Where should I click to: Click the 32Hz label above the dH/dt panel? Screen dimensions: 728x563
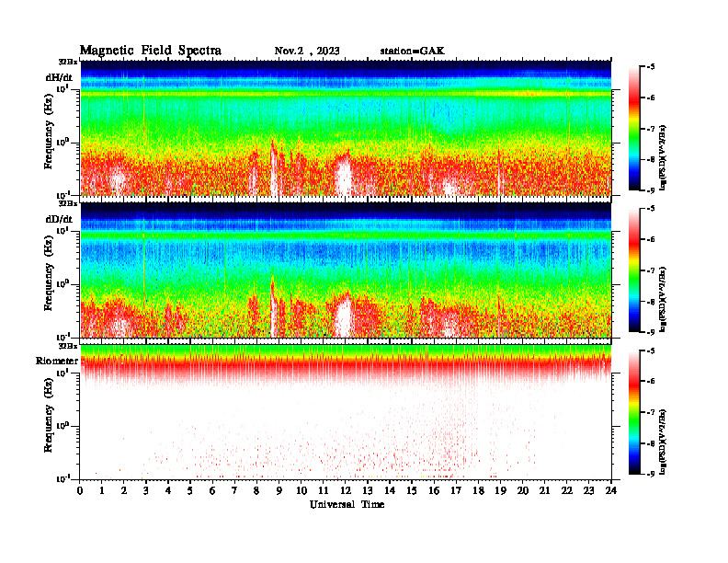(68, 62)
